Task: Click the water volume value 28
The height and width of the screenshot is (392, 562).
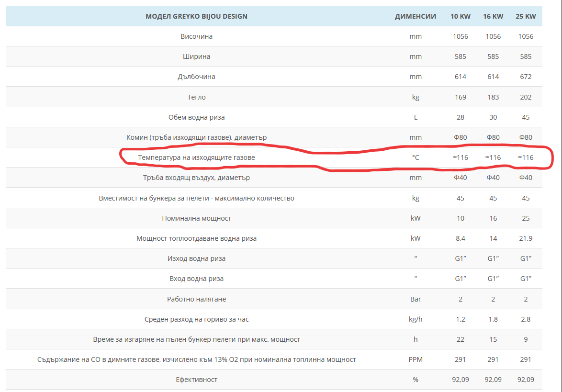Action: coord(460,117)
